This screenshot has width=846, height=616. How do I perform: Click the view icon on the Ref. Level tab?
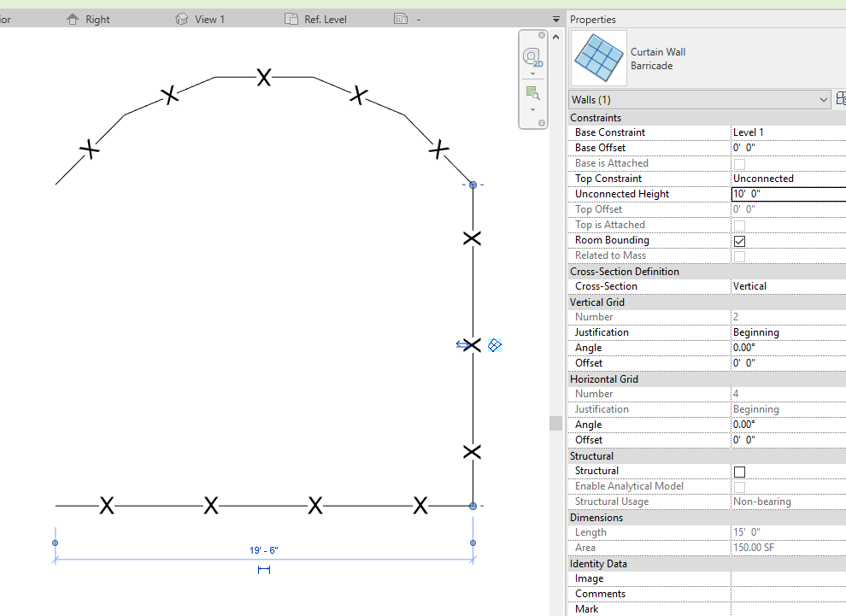point(293,18)
